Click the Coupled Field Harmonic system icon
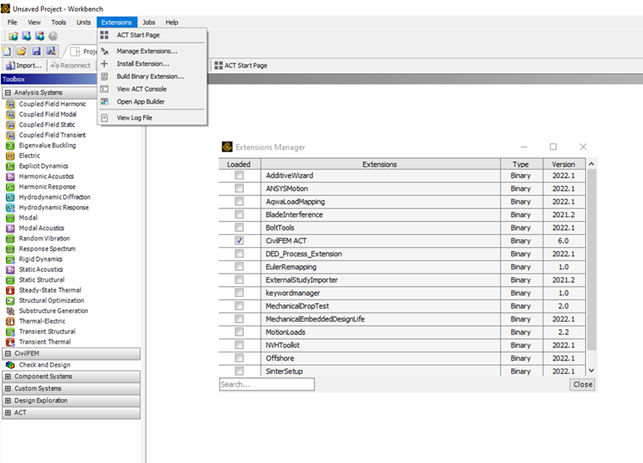Screen dimensions: 643x463 pyautogui.click(x=10, y=104)
